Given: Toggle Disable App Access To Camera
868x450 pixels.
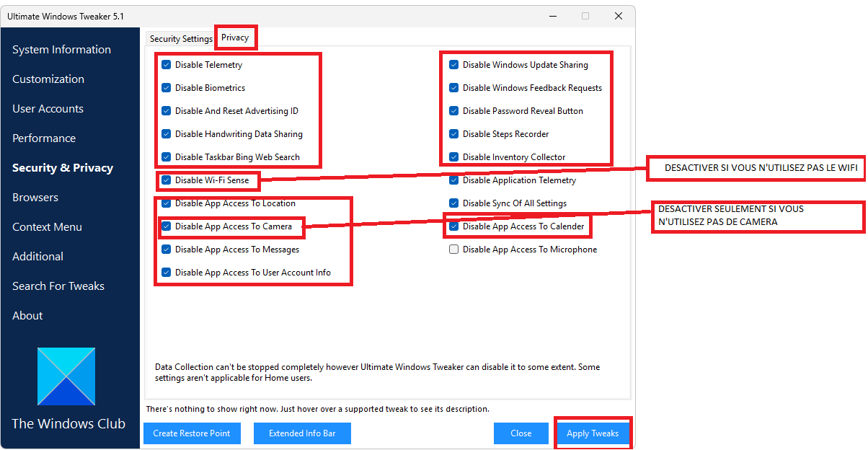Looking at the screenshot, I should pos(167,226).
